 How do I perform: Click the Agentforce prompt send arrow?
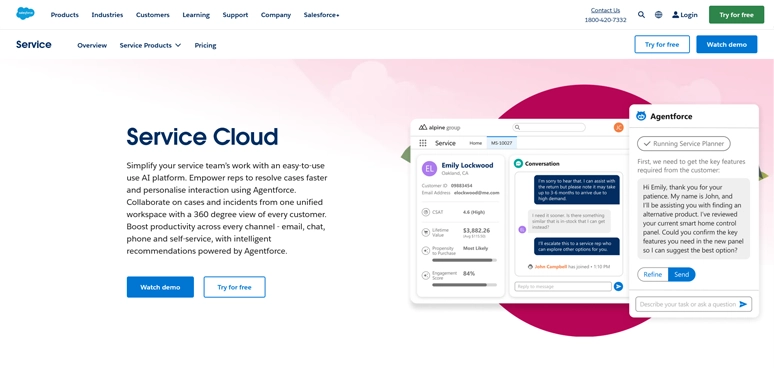coord(743,304)
